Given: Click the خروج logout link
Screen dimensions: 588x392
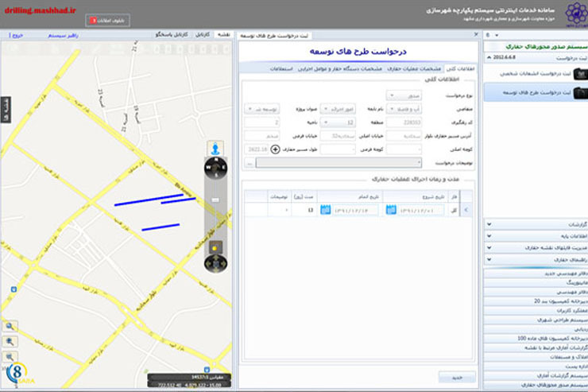Looking at the screenshot, I should click(x=17, y=35).
